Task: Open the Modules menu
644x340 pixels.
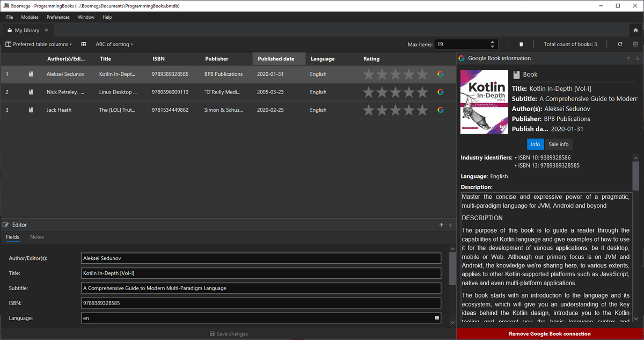Action: [30, 17]
